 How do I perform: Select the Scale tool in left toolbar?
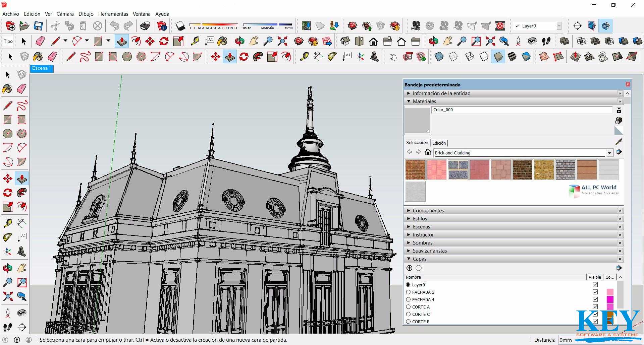[7, 207]
